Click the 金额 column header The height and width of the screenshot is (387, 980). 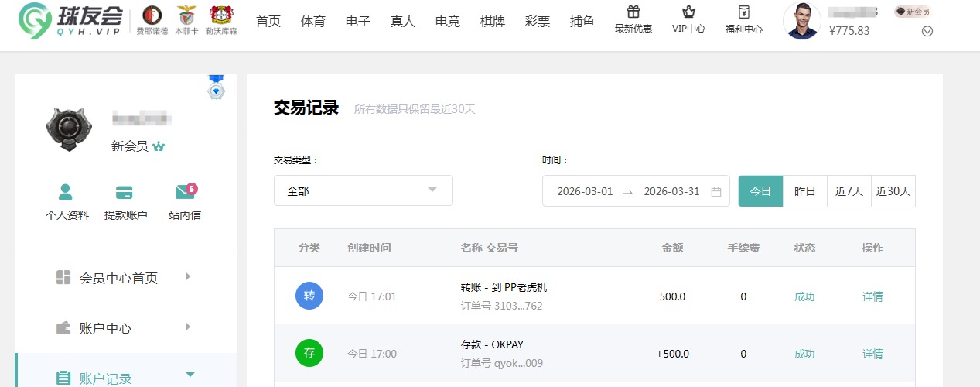click(x=672, y=248)
